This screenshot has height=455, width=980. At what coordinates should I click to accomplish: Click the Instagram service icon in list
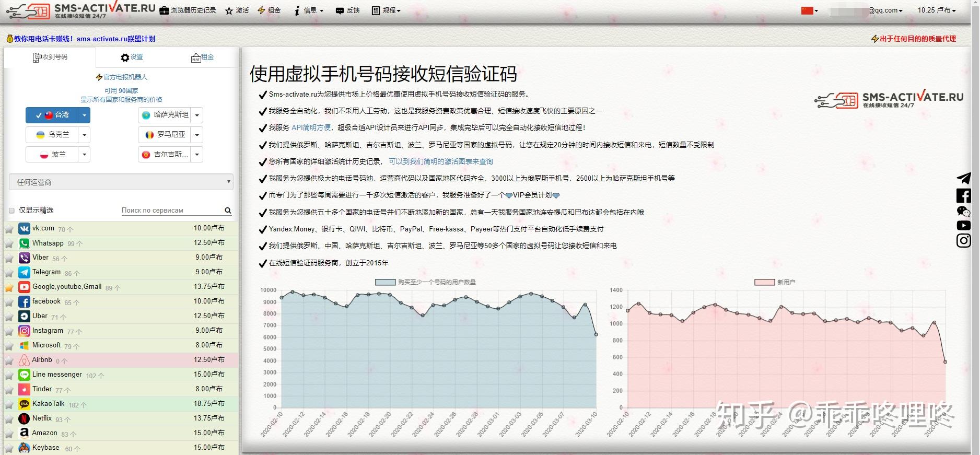[x=24, y=331]
